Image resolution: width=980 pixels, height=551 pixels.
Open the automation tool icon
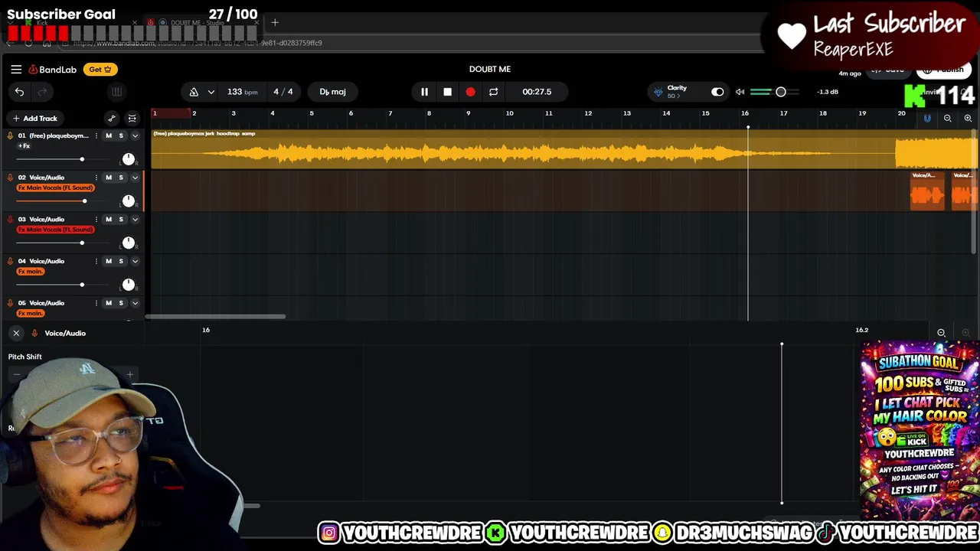[112, 119]
